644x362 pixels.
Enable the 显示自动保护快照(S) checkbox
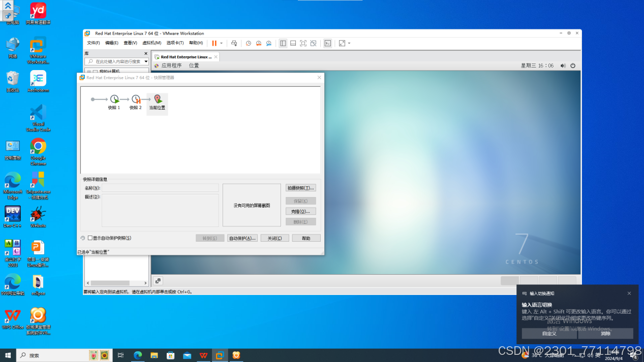tap(90, 238)
